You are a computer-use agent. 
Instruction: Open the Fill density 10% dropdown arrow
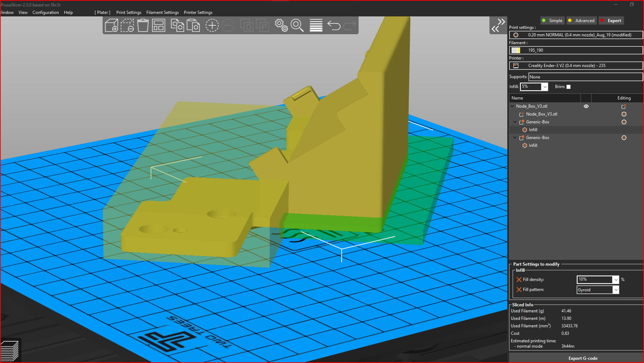coord(616,280)
